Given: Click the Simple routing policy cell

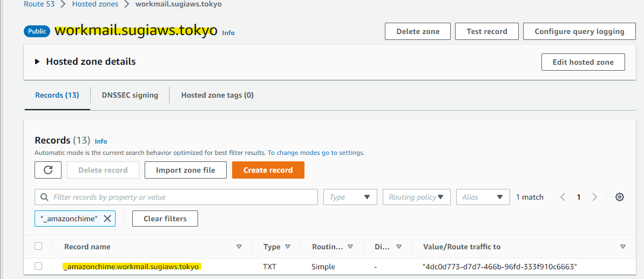Looking at the screenshot, I should pyautogui.click(x=323, y=267).
